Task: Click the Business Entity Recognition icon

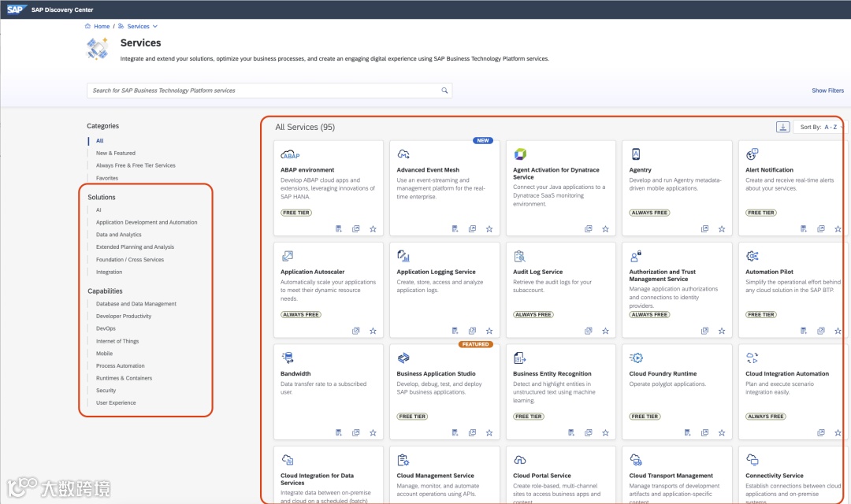Action: [x=519, y=358]
